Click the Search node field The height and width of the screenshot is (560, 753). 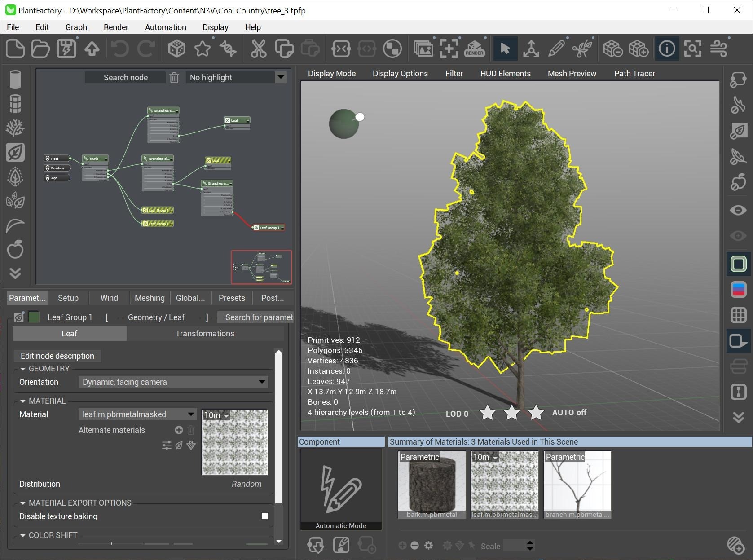(x=125, y=78)
